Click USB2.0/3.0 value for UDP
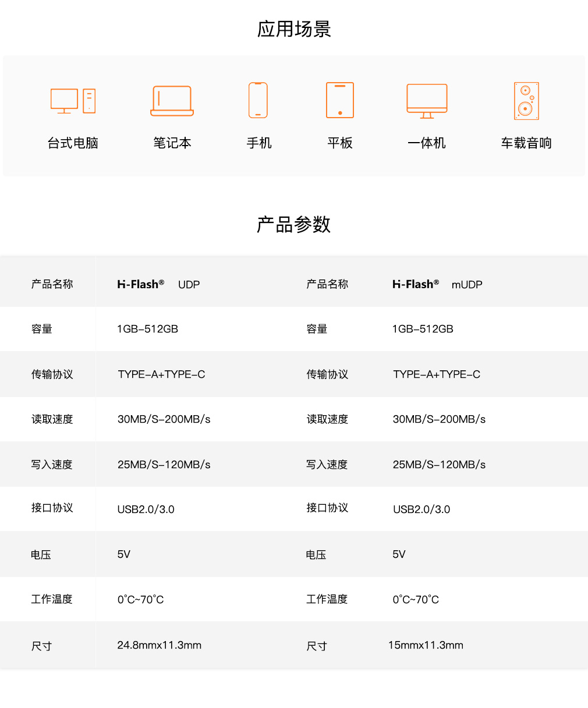The height and width of the screenshot is (708, 588). [x=146, y=509]
